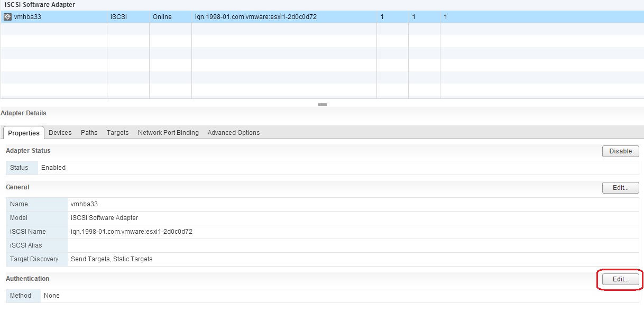
Task: Click the Online status cell
Action: (162, 16)
